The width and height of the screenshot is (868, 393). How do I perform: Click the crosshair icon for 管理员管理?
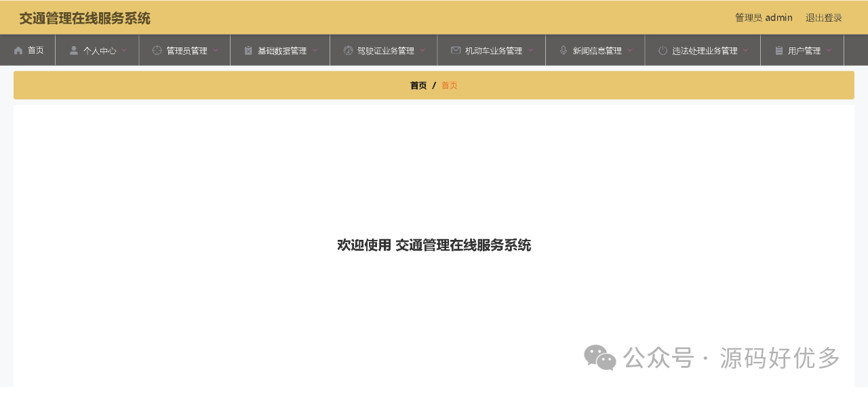[157, 50]
